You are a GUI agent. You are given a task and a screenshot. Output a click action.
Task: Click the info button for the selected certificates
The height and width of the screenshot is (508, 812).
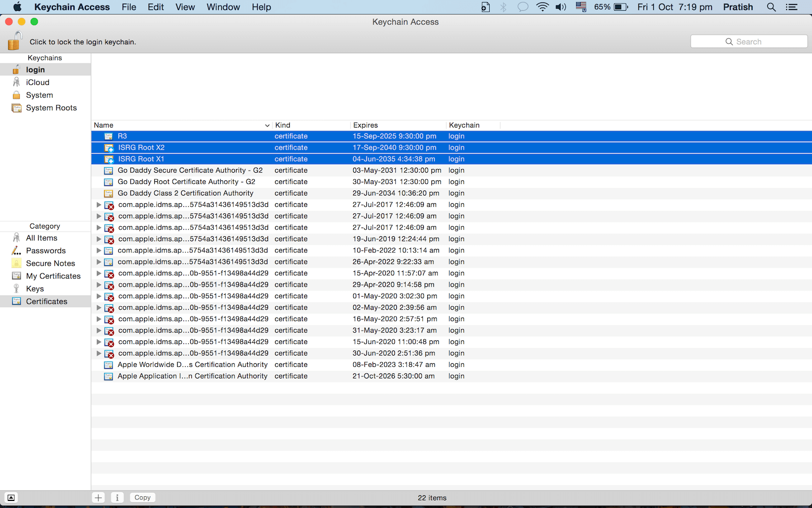point(117,497)
